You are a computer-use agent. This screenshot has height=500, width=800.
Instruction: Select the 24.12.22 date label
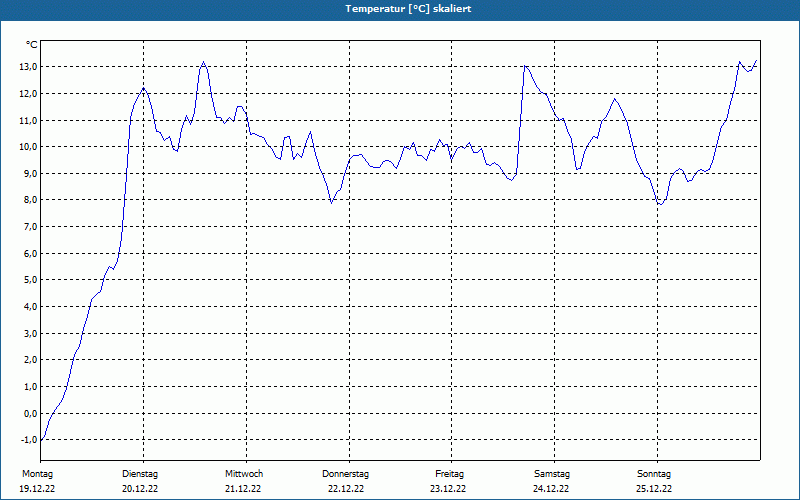pos(551,489)
